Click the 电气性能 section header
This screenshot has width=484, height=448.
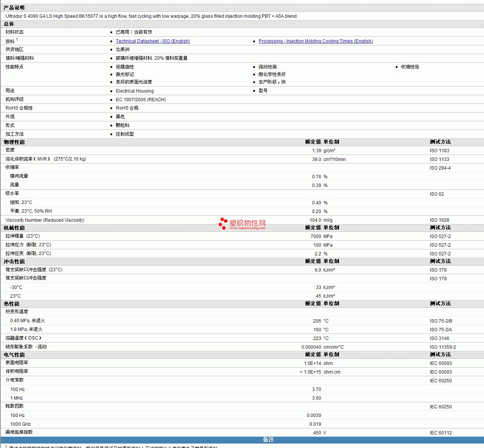coord(14,355)
